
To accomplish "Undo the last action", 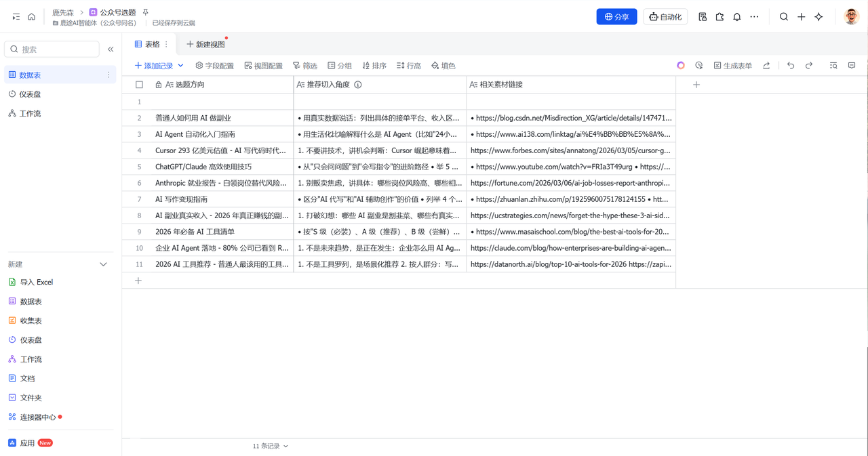I will (791, 66).
